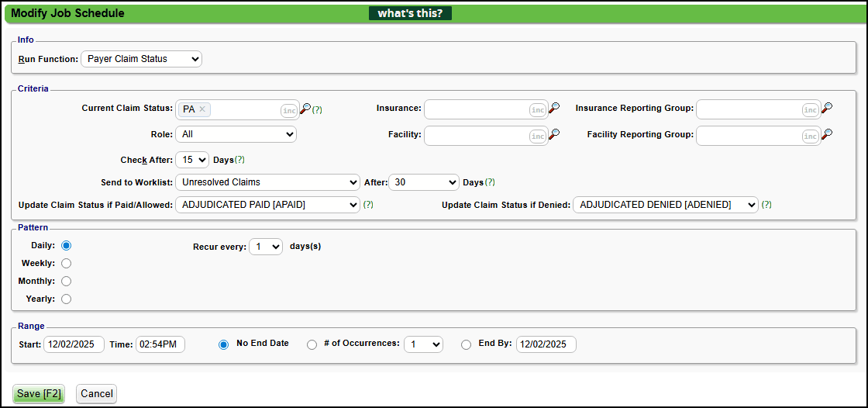Remove the PA claim status tag
Viewport: 868px width, 408px height.
point(202,109)
